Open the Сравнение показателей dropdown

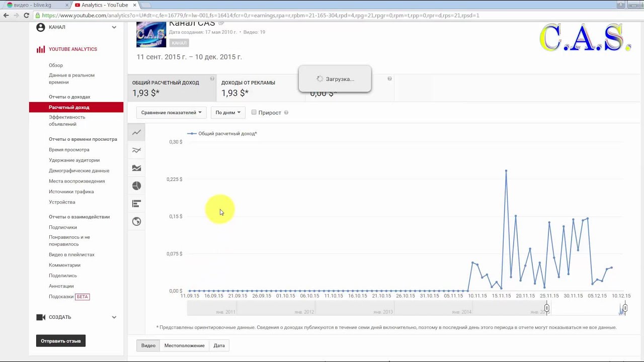(171, 113)
